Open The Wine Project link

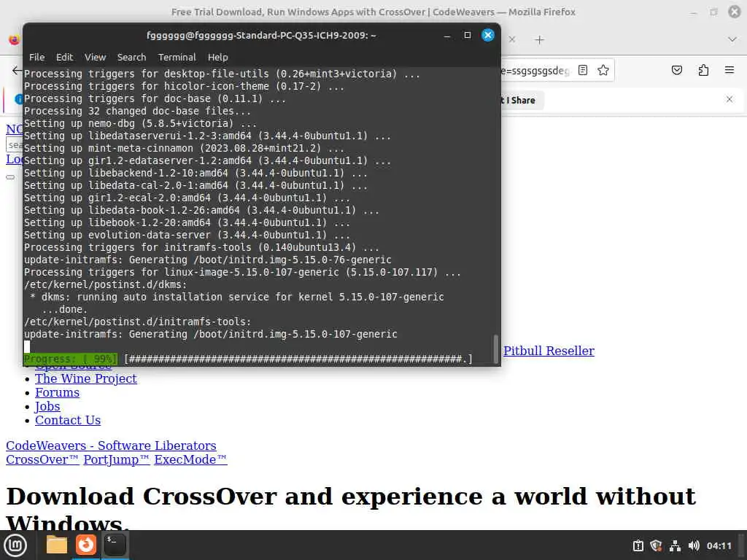pyautogui.click(x=86, y=378)
